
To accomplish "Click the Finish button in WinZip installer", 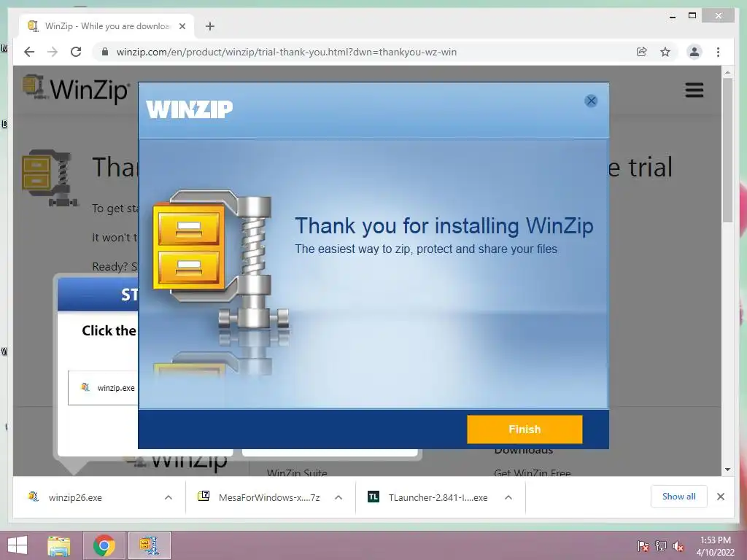I will (525, 429).
